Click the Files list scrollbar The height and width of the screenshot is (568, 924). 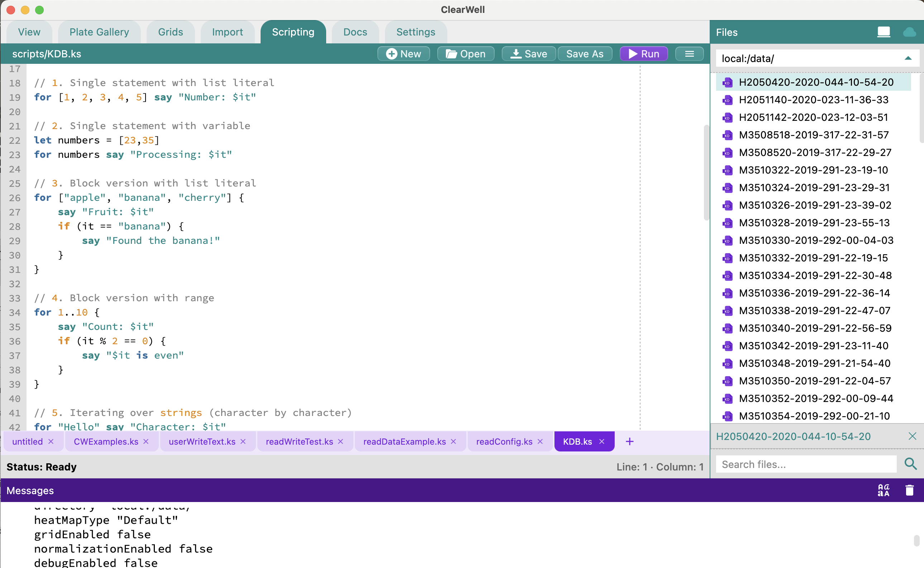point(921,108)
